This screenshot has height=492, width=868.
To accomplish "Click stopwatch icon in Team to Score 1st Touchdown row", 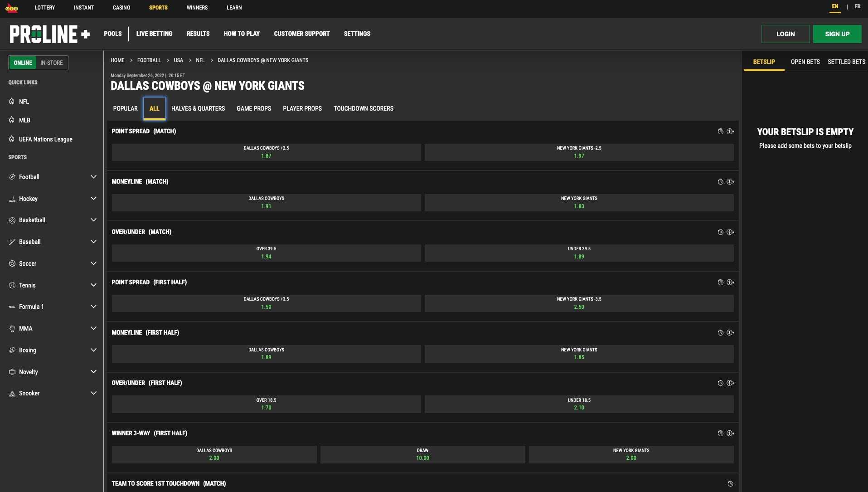I will [x=730, y=484].
